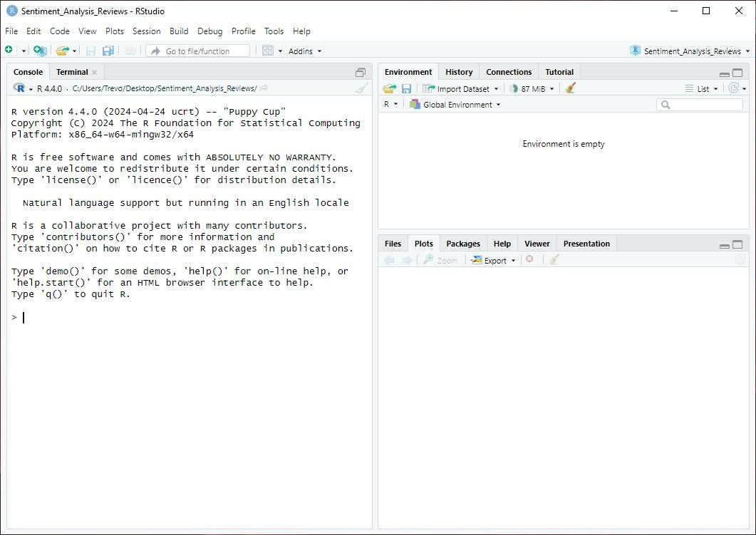Viewport: 756px width, 535px height.
Task: Click the view current working directory arrow
Action: point(264,88)
